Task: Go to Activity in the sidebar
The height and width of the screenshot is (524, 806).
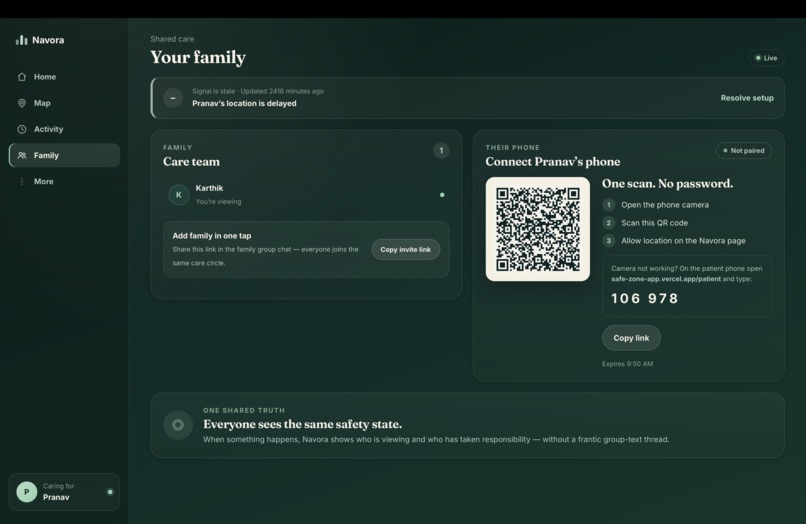Action: 64,129
